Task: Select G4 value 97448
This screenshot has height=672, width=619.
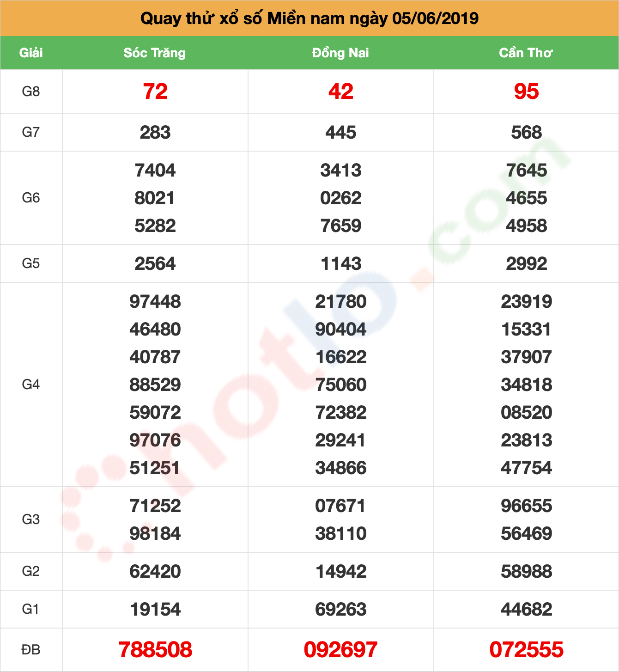Action: point(155,302)
